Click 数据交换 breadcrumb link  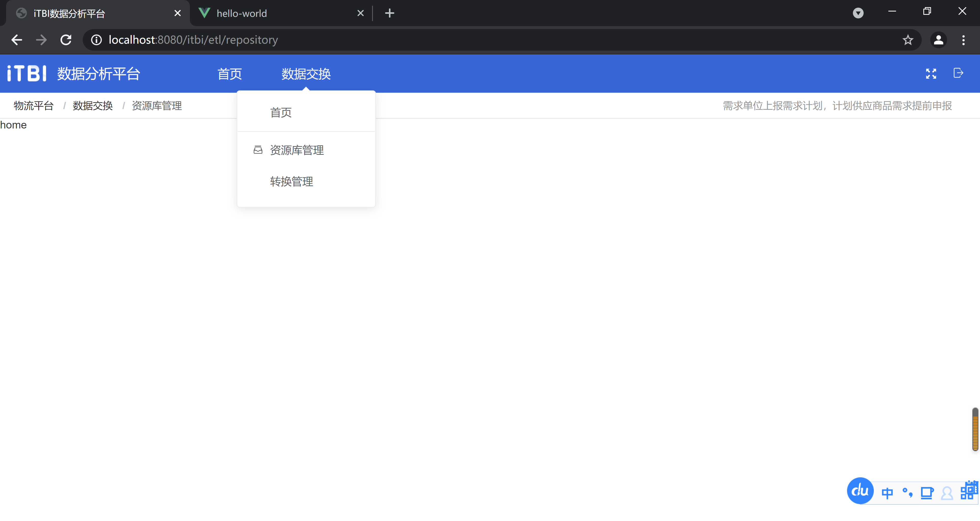pos(93,105)
